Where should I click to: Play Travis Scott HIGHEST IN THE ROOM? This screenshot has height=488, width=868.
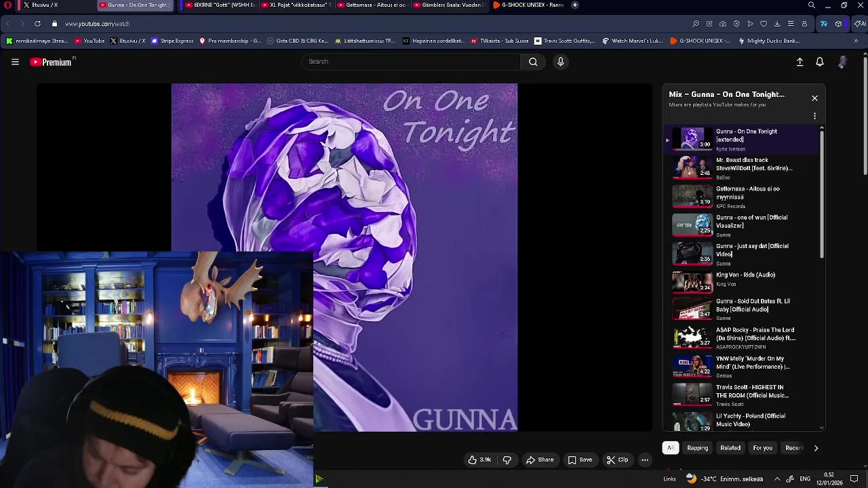[742, 395]
